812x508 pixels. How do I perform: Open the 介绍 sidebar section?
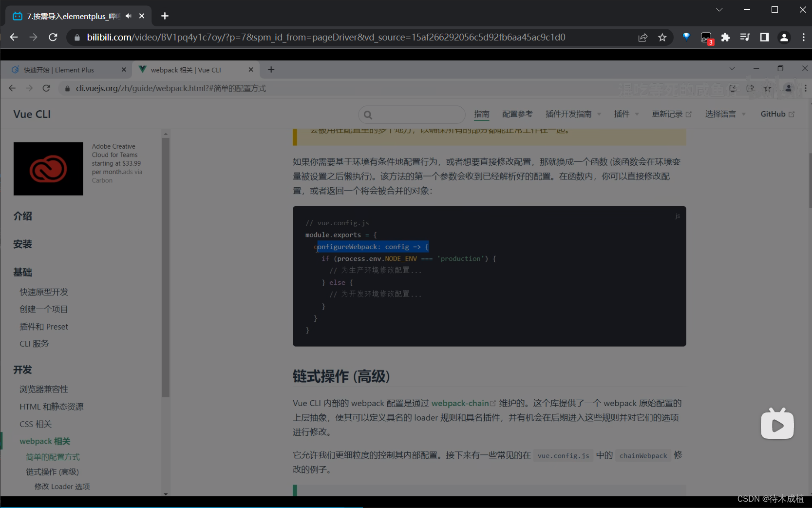point(23,216)
